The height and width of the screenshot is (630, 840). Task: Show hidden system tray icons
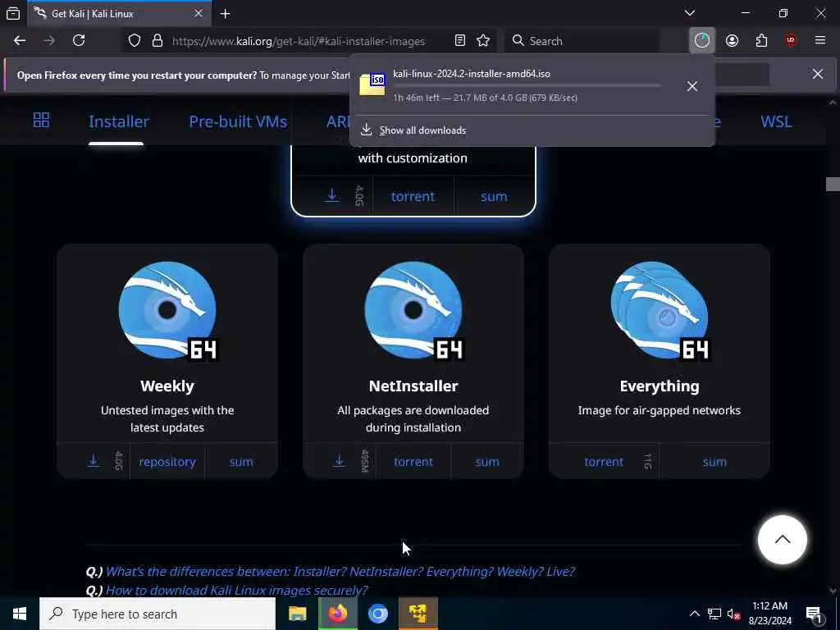click(x=694, y=614)
